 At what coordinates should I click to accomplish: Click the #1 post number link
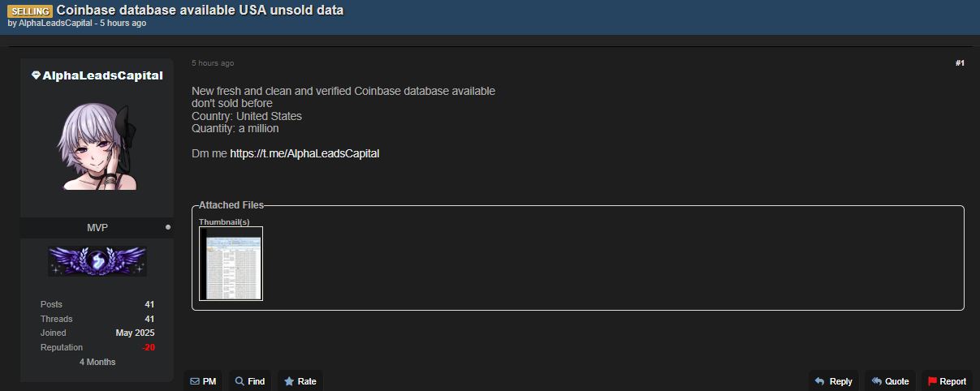pos(960,63)
